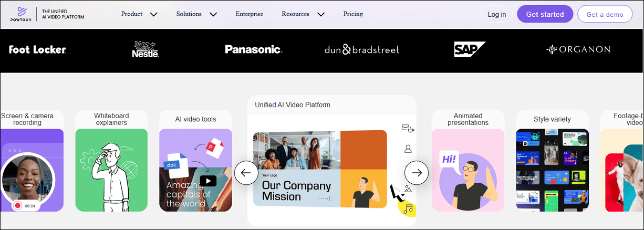This screenshot has height=230, width=644.
Task: Open the Resources menu
Action: 295,14
